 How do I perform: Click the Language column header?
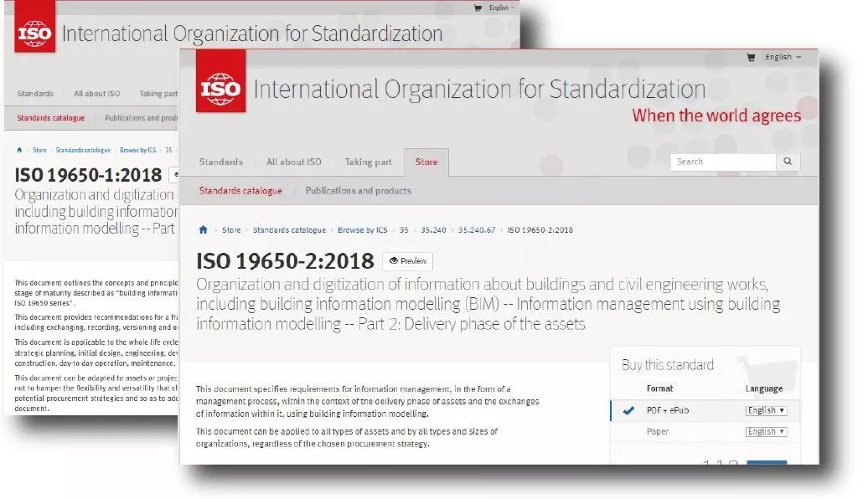coord(764,388)
